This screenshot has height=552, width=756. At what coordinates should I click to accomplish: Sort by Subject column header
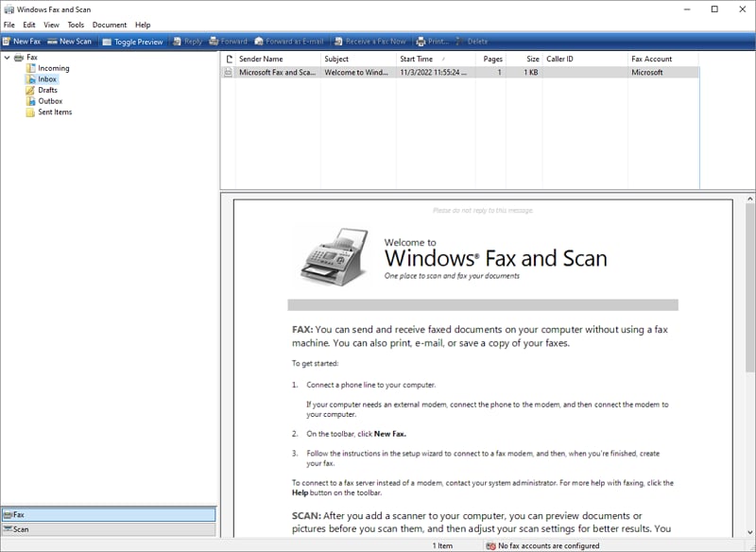click(x=358, y=59)
